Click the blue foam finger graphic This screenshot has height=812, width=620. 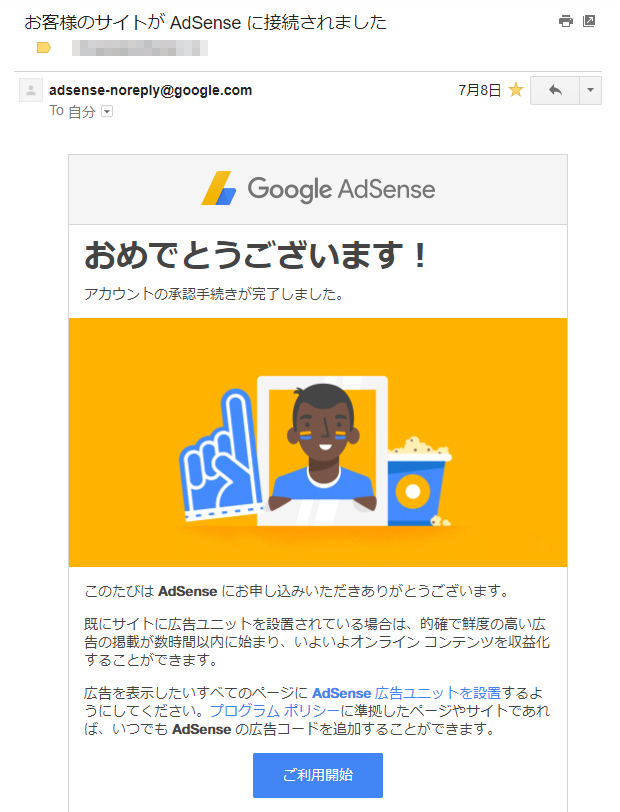(220, 456)
